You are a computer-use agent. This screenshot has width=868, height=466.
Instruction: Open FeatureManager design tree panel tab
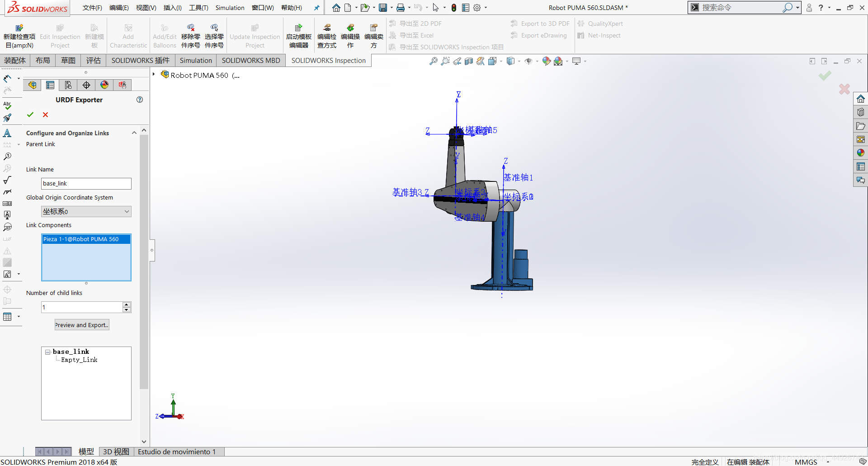tap(32, 85)
